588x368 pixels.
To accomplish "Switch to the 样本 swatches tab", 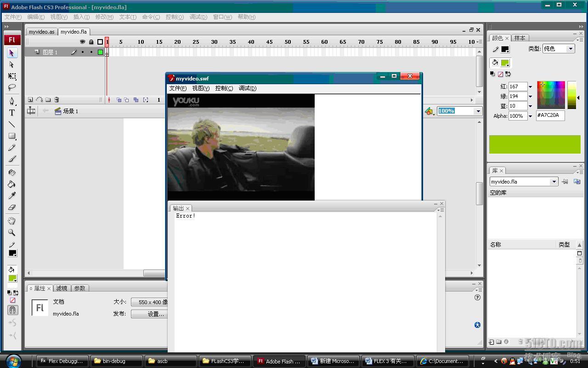I will (x=520, y=38).
